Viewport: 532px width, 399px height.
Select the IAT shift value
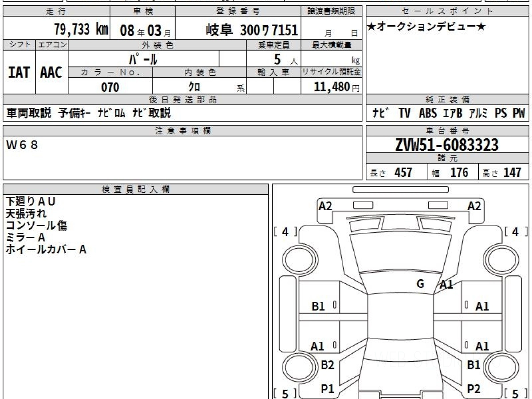tap(19, 73)
